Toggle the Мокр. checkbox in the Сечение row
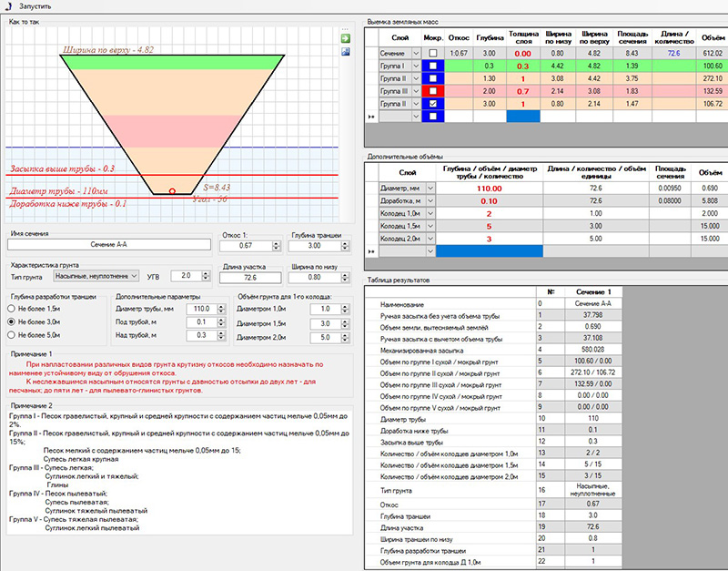 [433, 54]
